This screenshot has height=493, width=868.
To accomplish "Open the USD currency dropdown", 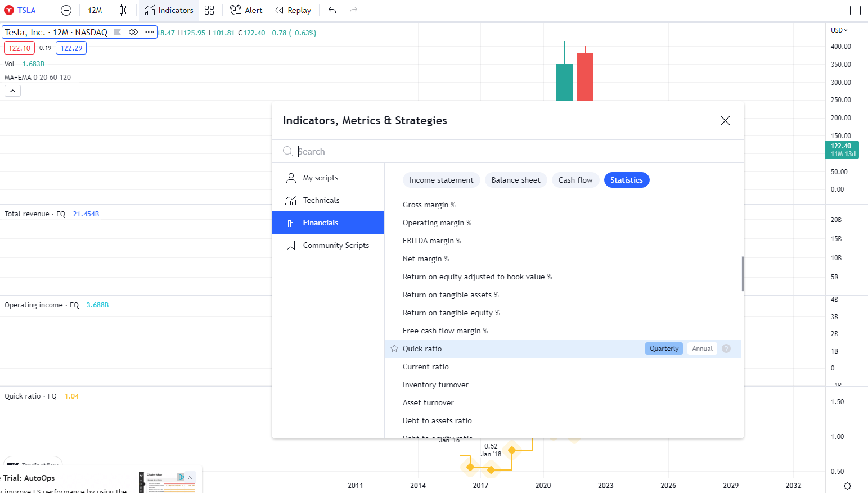I will coord(839,30).
